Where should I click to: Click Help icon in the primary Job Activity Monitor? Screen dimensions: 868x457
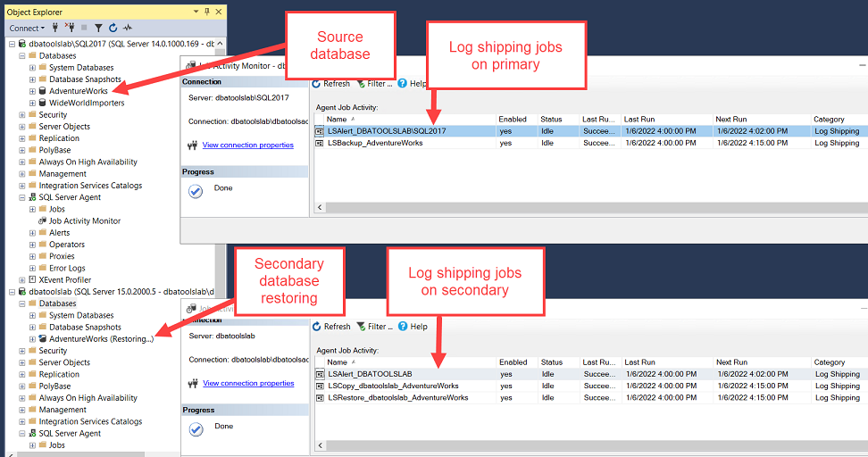coord(403,84)
